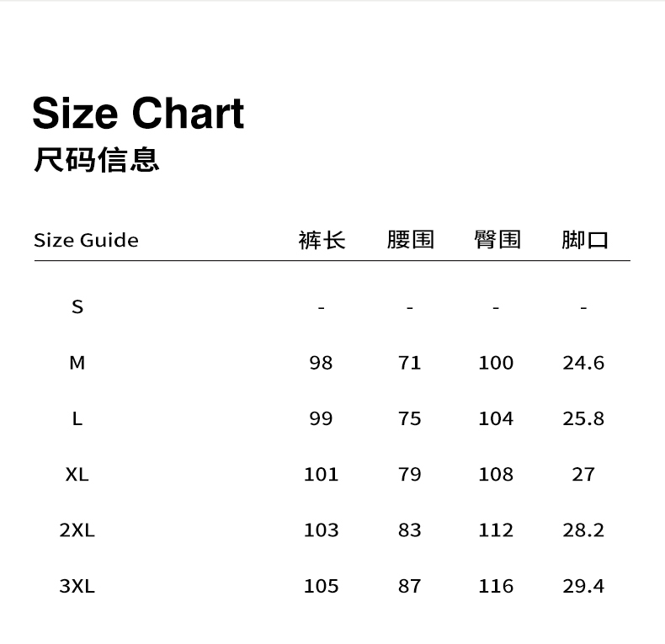The width and height of the screenshot is (665, 644).
Task: Select the 2XL size row label
Action: click(x=77, y=530)
